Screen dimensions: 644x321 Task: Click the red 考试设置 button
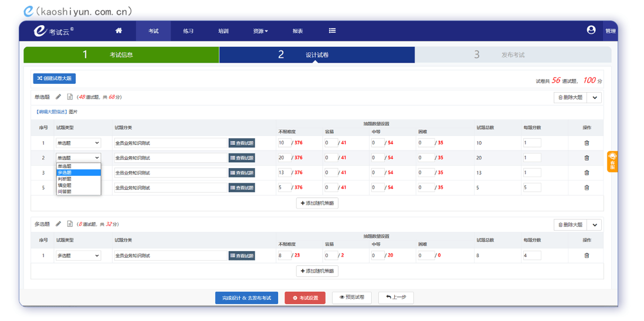point(305,298)
